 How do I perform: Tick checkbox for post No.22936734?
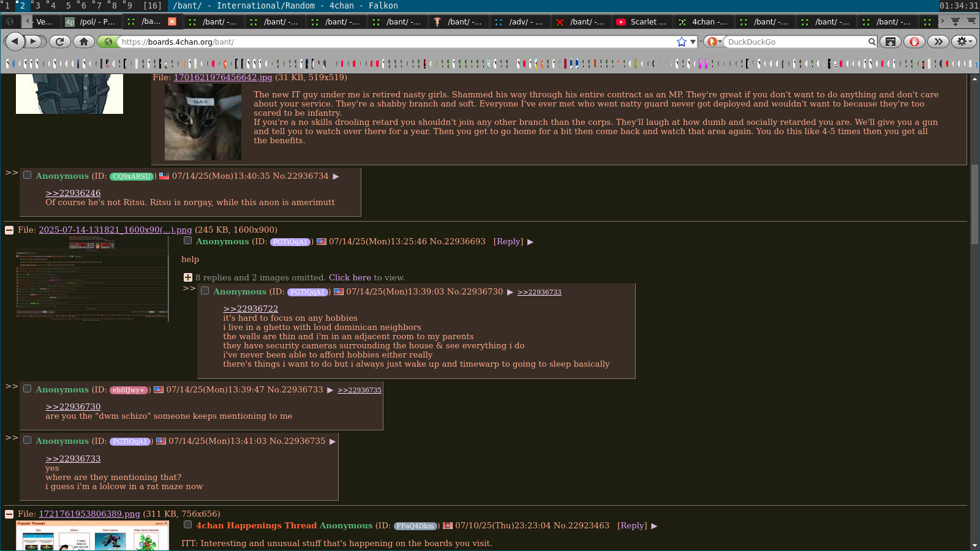[28, 175]
